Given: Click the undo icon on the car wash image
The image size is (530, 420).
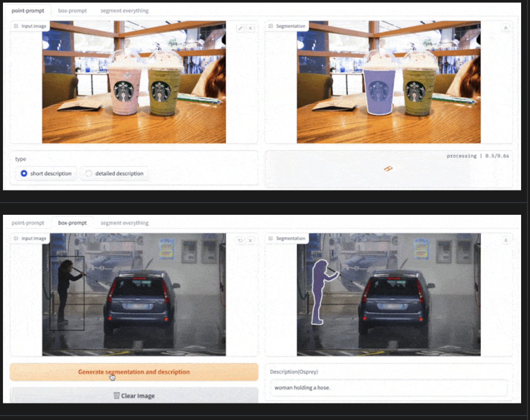Looking at the screenshot, I should [x=240, y=240].
